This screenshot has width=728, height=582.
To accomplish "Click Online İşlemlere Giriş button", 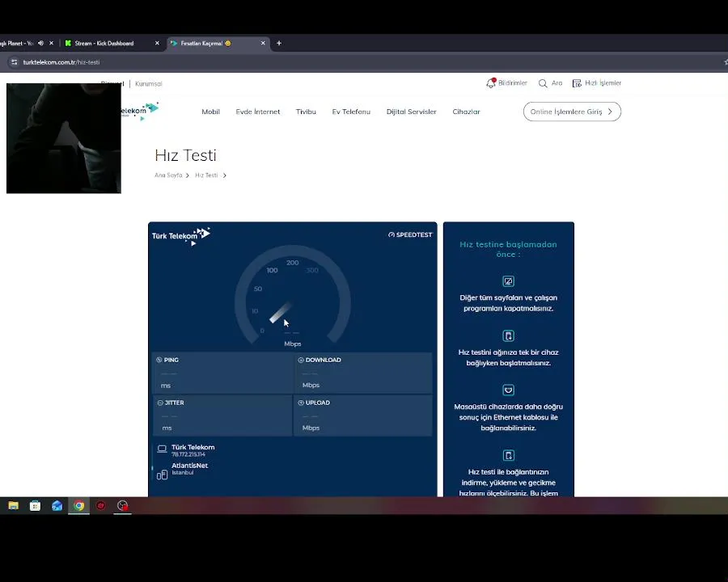I will (x=572, y=112).
